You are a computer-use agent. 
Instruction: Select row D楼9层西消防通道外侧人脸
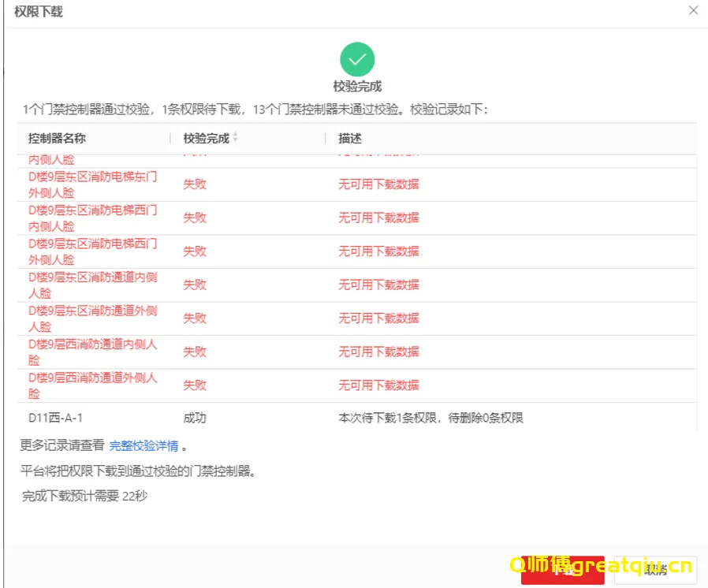[92, 385]
